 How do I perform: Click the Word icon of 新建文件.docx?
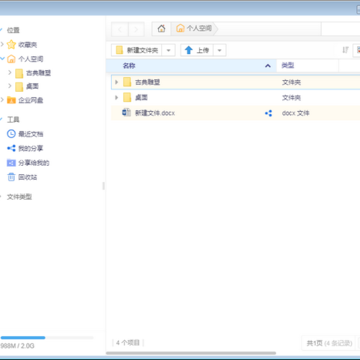point(127,113)
